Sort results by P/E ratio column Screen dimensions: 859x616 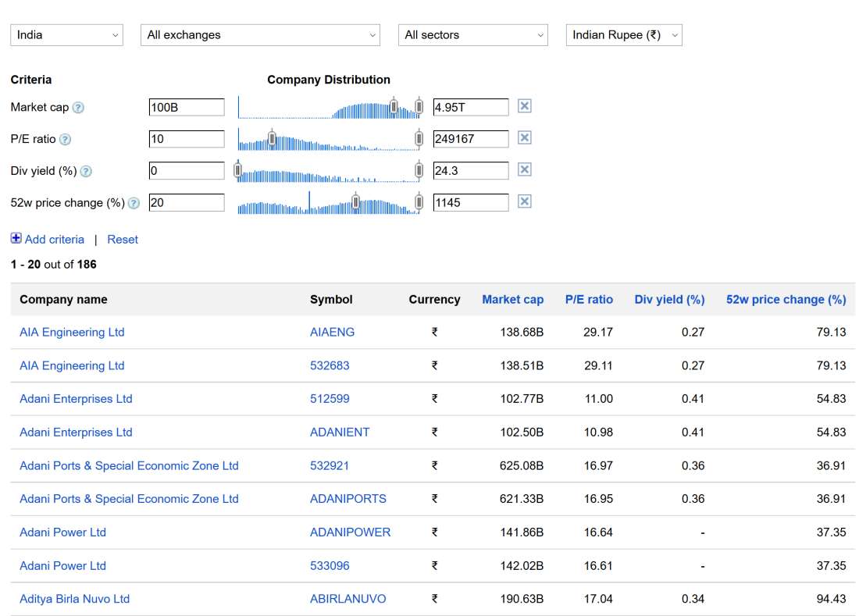(589, 300)
